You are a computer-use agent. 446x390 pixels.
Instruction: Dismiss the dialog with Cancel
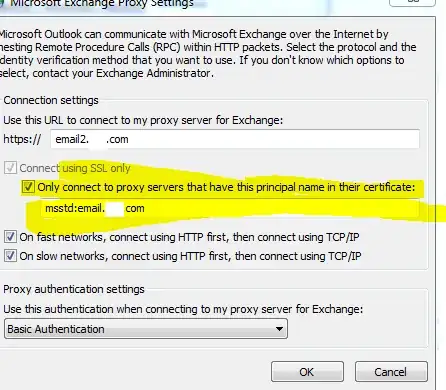[391, 372]
